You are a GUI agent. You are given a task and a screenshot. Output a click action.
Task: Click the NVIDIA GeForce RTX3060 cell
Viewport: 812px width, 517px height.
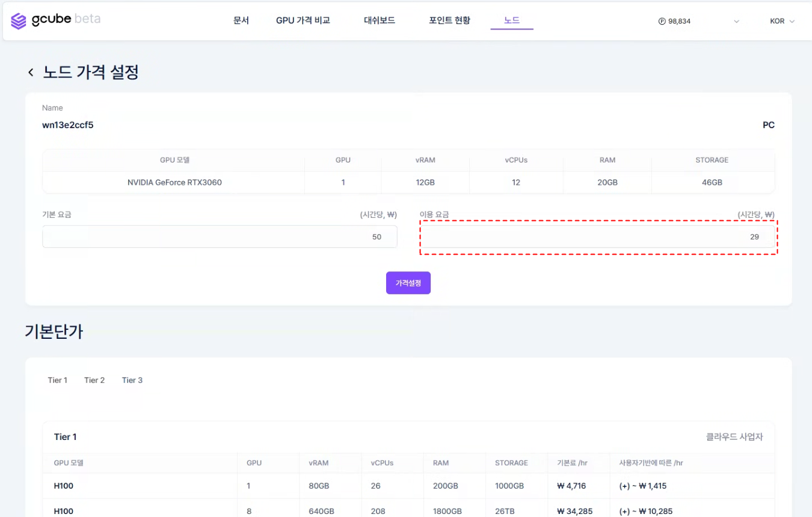click(174, 182)
